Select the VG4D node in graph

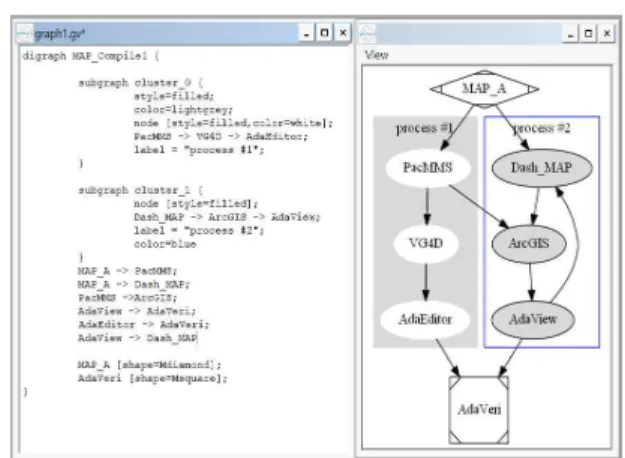coord(426,243)
